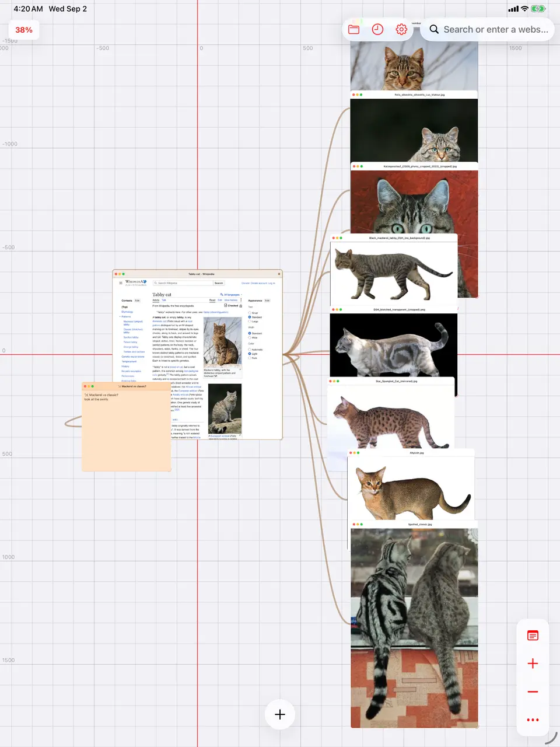The width and height of the screenshot is (560, 747).
Task: Tap the Wi-Fi icon in the status bar
Action: (x=524, y=9)
